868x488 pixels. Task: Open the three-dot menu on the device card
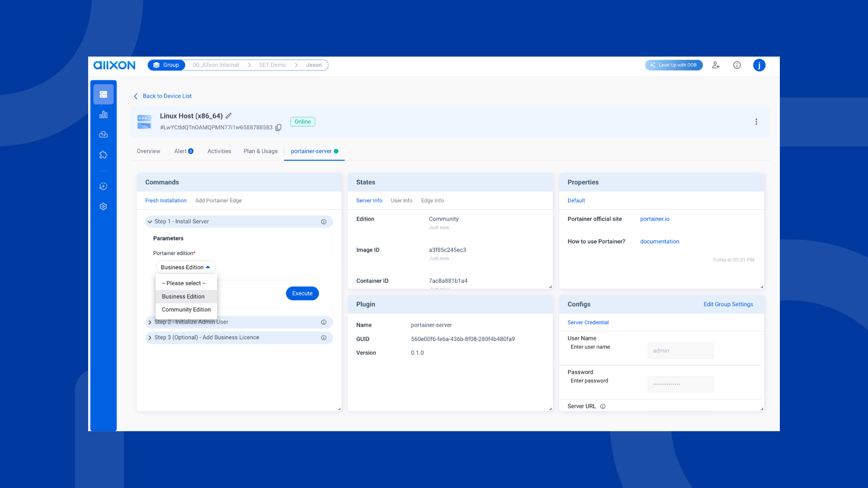tap(756, 122)
